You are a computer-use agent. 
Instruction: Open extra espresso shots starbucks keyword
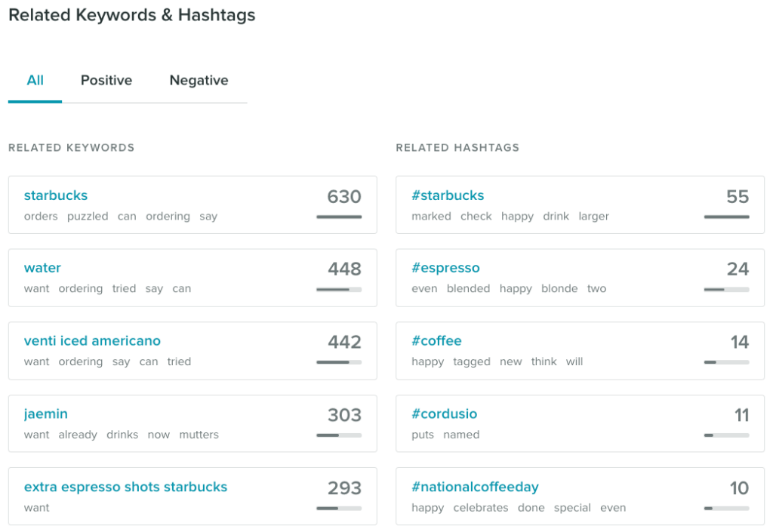[x=125, y=487]
